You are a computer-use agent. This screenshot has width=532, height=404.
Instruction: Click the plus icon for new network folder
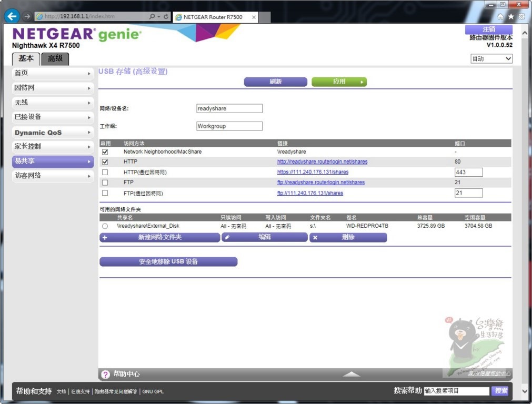[105, 237]
